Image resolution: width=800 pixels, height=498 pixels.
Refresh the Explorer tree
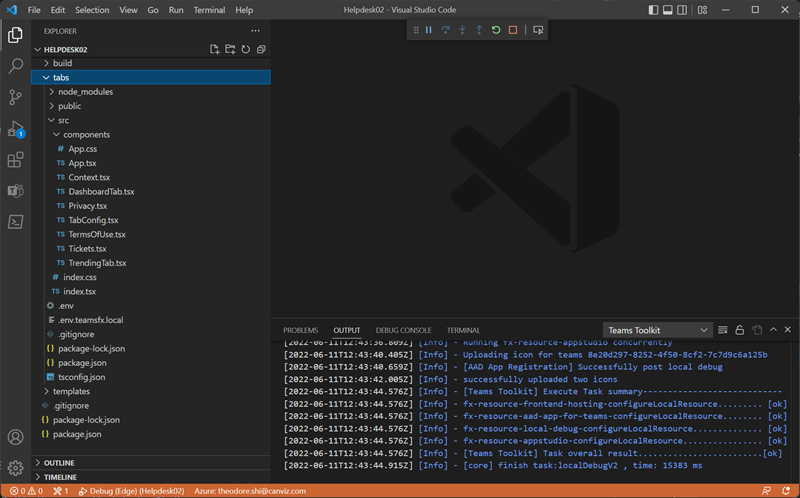point(245,49)
